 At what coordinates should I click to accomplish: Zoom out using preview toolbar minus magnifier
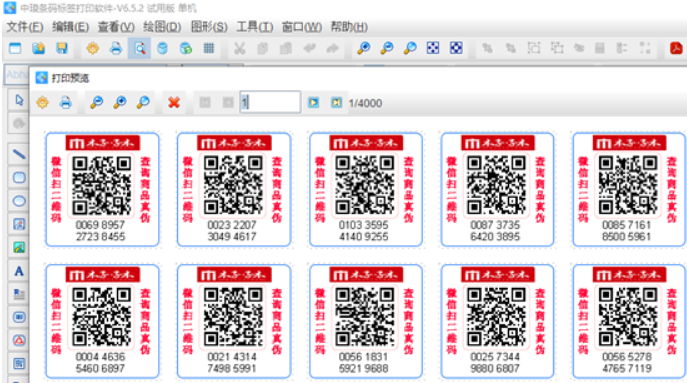[96, 103]
